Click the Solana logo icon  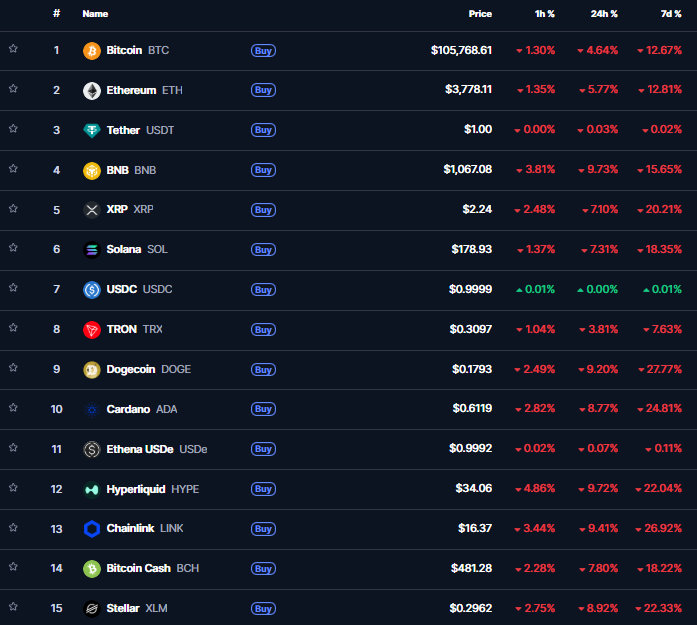(91, 249)
